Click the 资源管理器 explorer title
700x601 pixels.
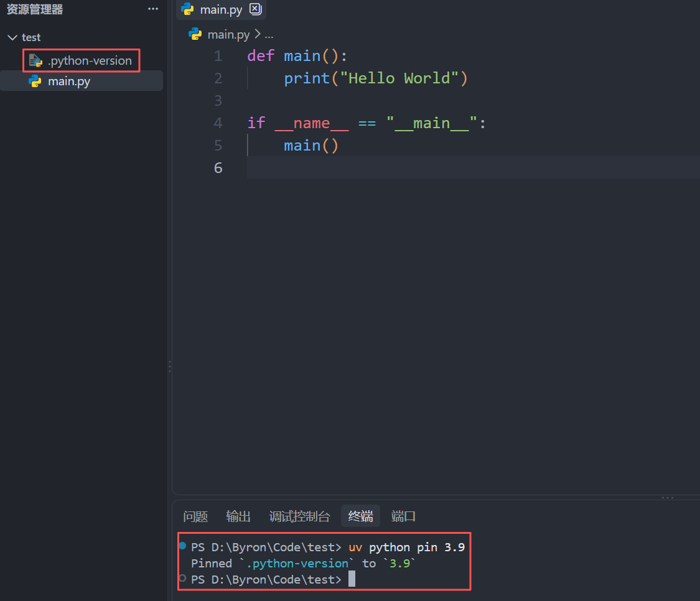[35, 9]
